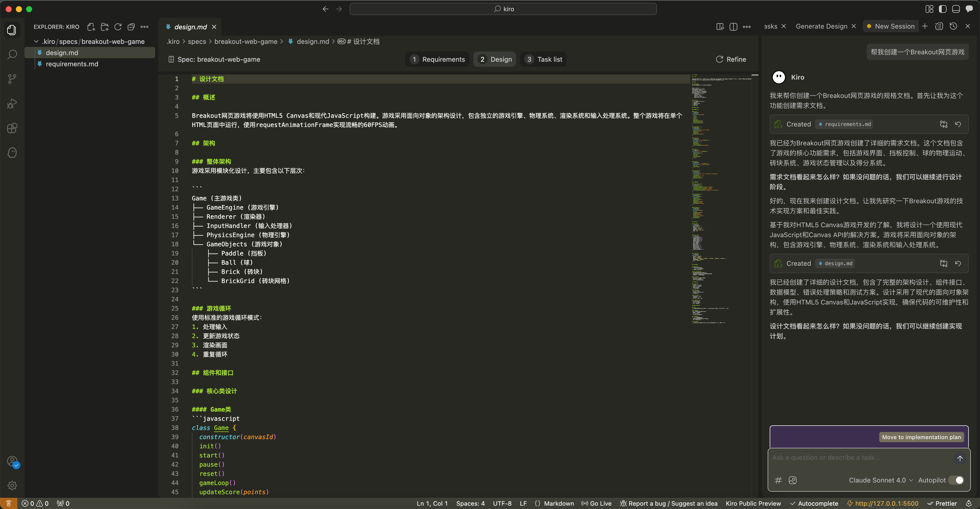Open the Search view in activity bar
This screenshot has width=980, height=509.
pos(12,54)
